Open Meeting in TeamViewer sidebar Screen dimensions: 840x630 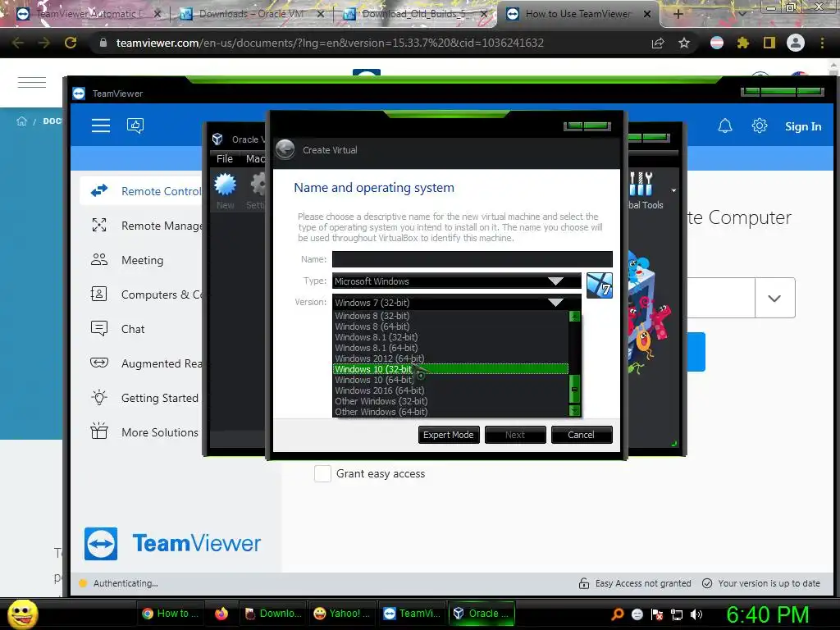tap(142, 260)
